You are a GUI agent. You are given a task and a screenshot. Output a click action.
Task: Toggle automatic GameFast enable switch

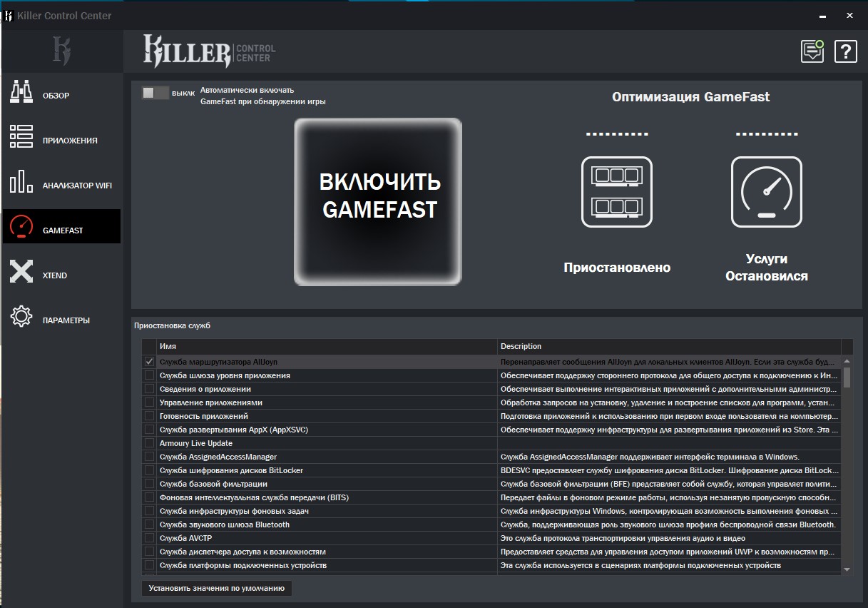155,93
